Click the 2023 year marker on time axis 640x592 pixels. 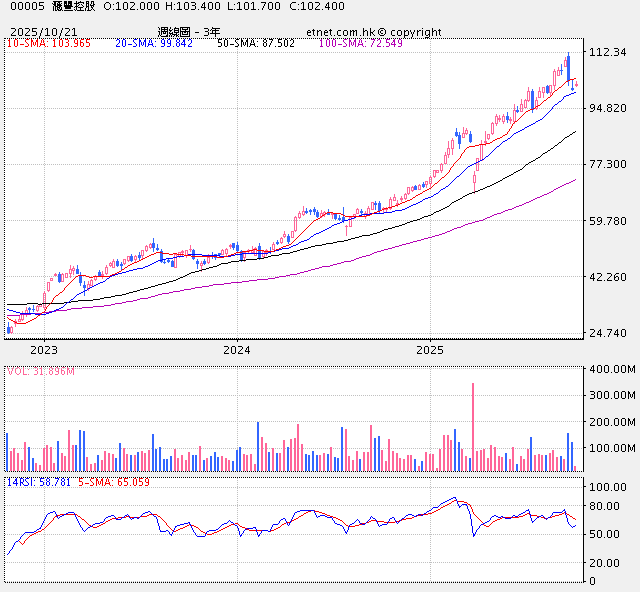point(43,350)
